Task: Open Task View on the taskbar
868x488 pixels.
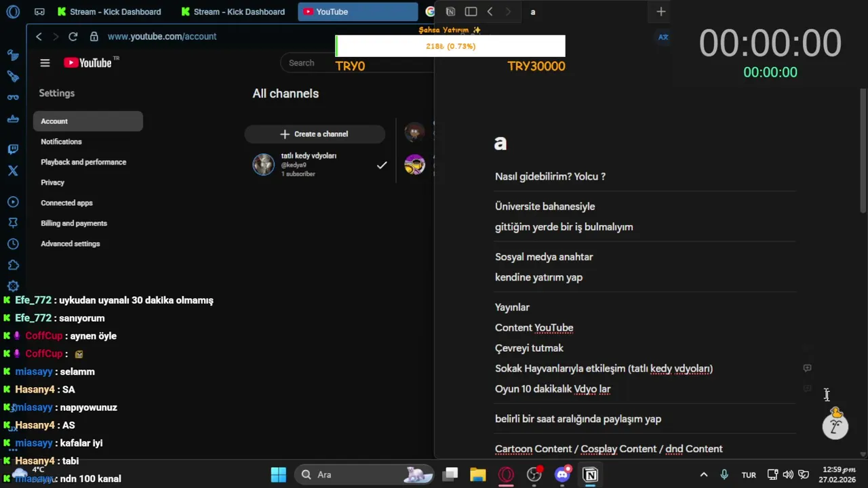Action: pos(450,474)
